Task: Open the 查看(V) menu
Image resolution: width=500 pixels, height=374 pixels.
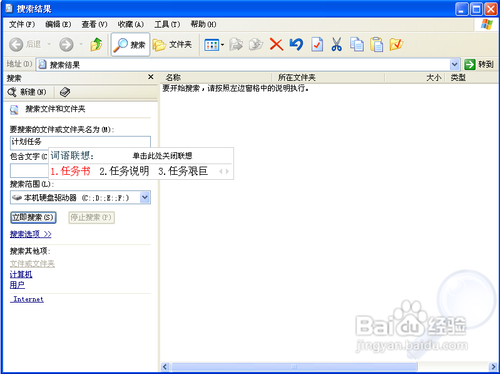Action: [x=95, y=24]
